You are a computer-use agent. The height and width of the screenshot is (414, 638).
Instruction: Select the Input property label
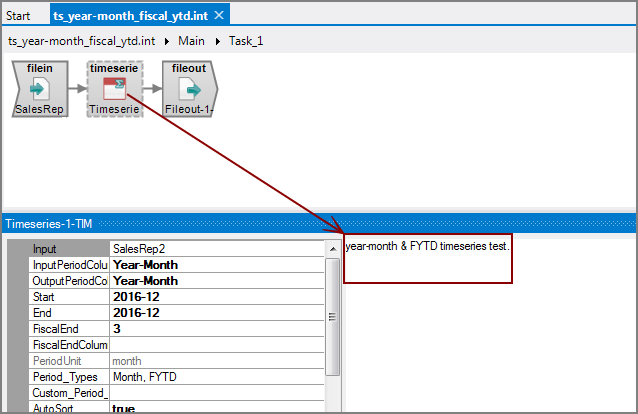point(69,249)
